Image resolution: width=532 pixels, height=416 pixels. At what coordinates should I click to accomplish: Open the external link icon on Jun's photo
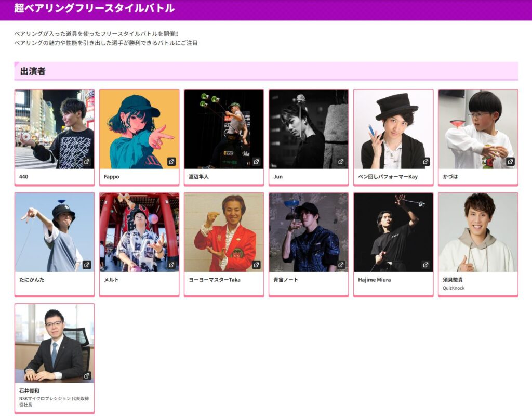point(341,162)
